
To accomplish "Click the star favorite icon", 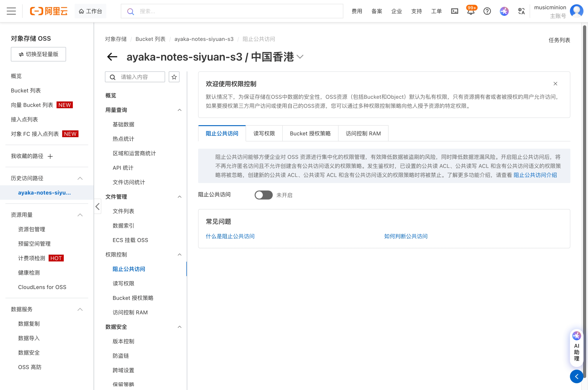I will [174, 77].
